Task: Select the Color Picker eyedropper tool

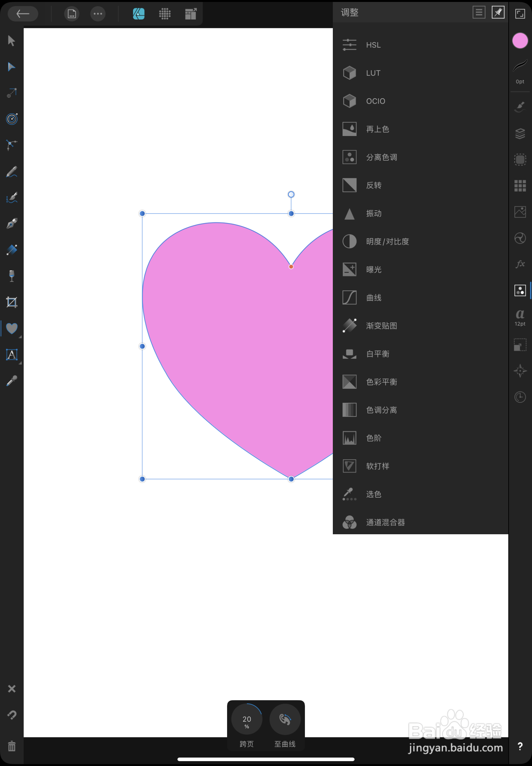Action: click(x=12, y=380)
